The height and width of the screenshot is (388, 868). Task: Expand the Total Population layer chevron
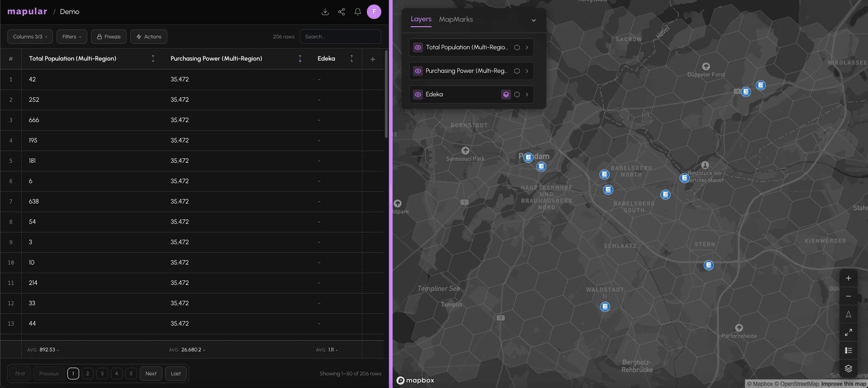[x=527, y=47]
